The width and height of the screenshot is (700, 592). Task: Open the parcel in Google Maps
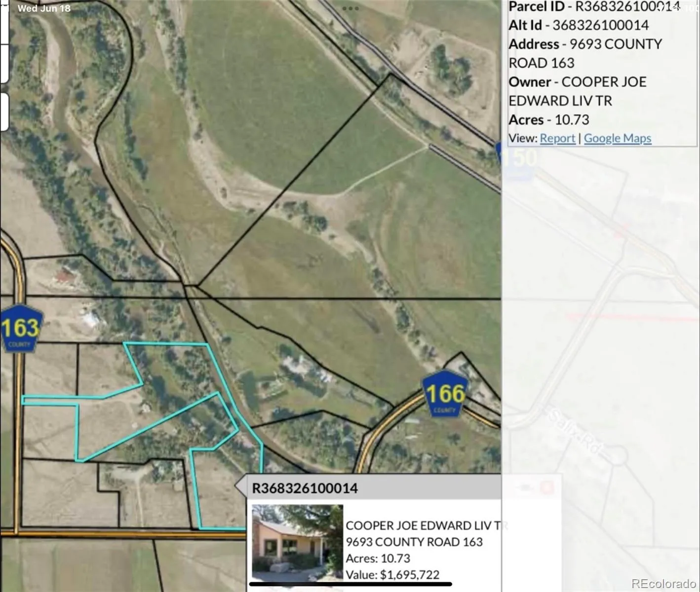[x=617, y=138]
